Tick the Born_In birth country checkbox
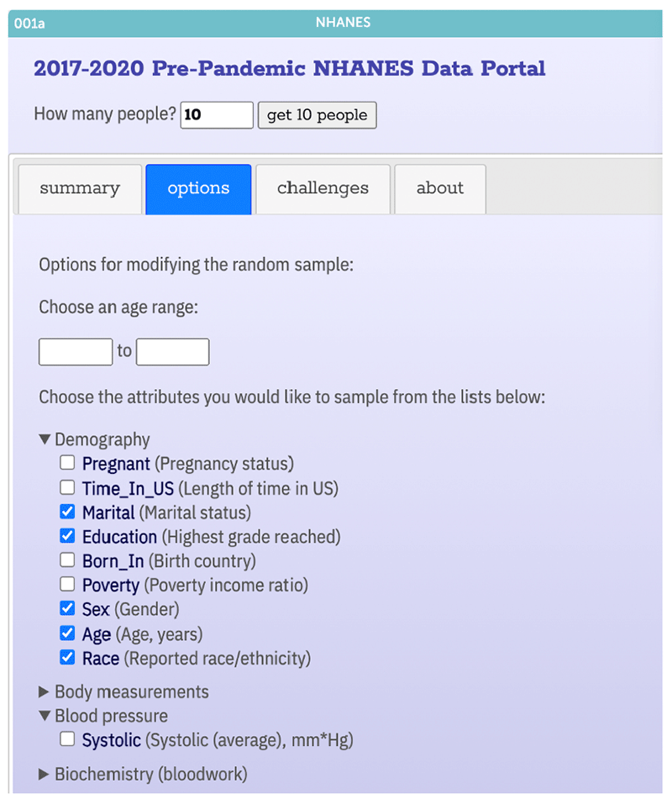 pyautogui.click(x=67, y=560)
